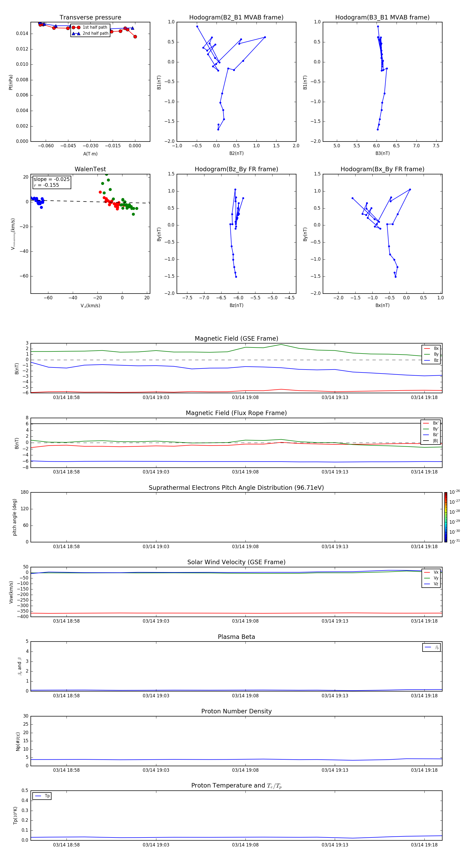Click the "r = -0.155" correlation annotation

point(46,185)
